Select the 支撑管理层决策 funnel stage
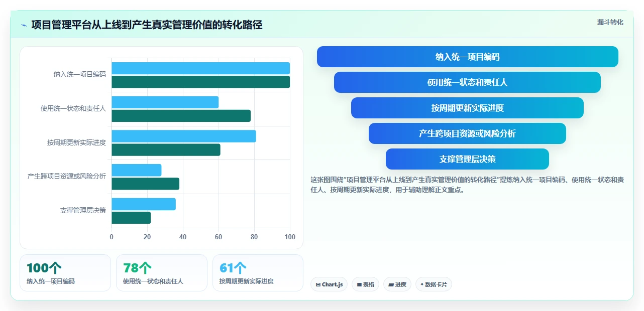The image size is (644, 311). pos(467,159)
